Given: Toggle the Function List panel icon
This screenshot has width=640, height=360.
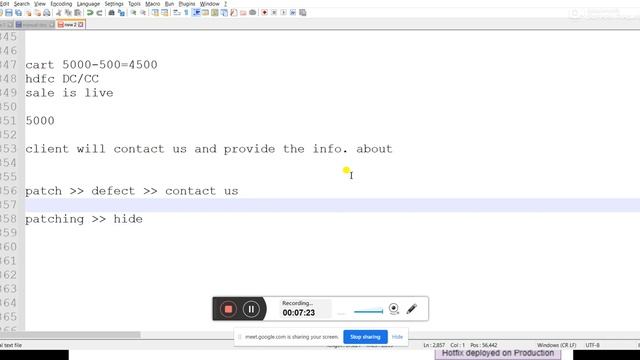Looking at the screenshot, I should 233,13.
